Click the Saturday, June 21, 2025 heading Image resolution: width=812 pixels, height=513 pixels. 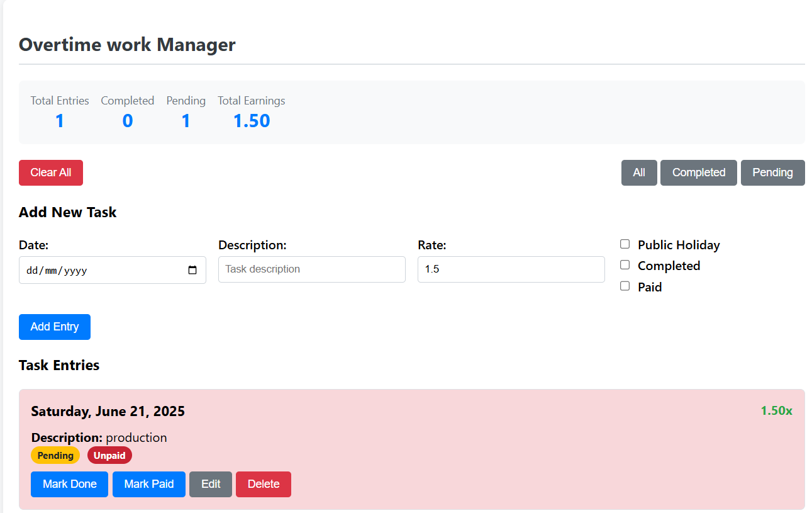pos(108,412)
